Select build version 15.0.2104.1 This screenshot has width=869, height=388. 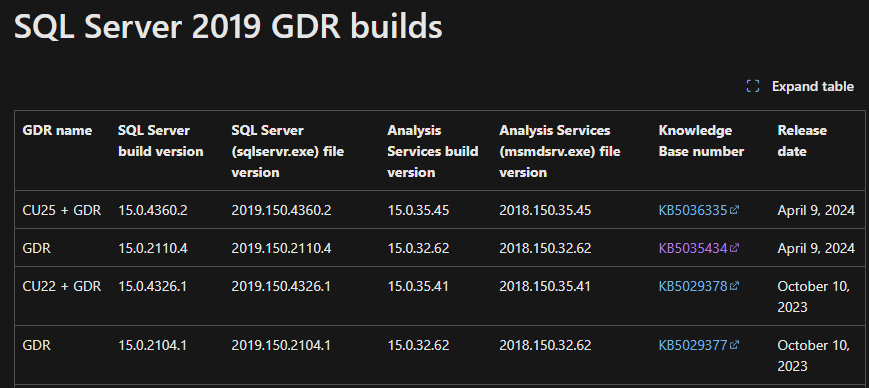tap(152, 345)
